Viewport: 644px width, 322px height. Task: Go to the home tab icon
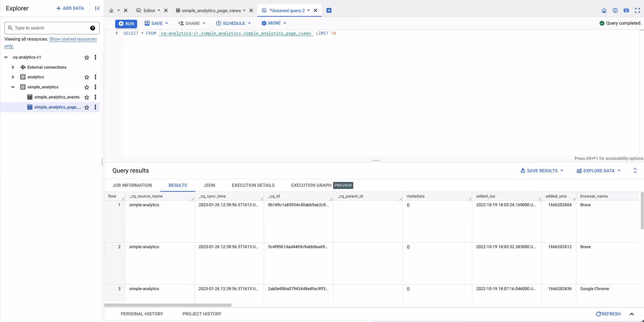111,11
